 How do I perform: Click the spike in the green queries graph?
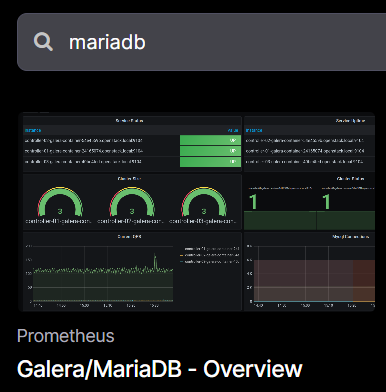tap(155, 262)
